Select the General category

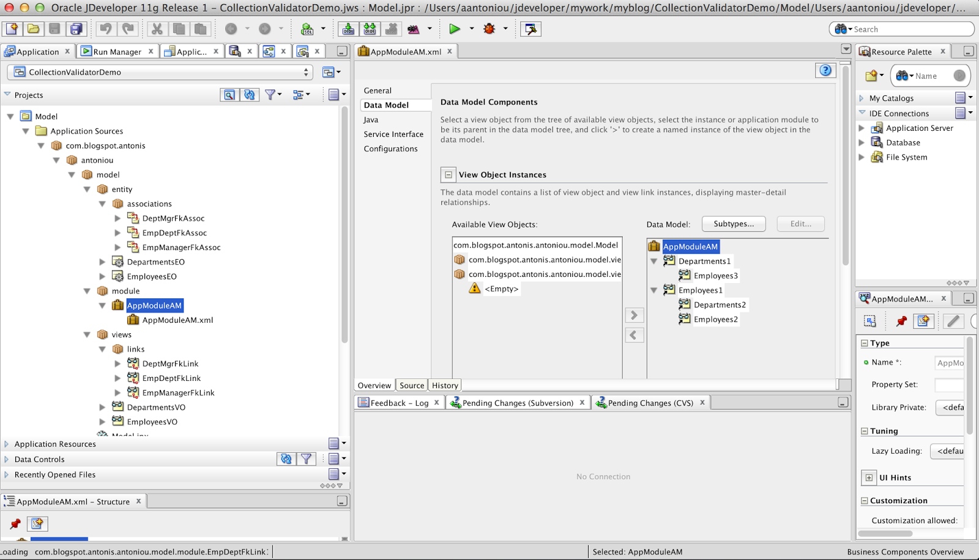coord(378,90)
